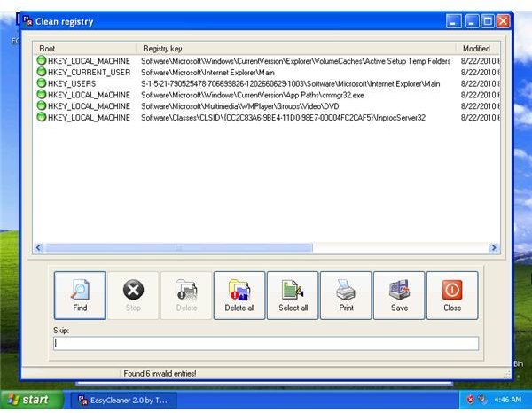Sort by the Root column header
Image resolution: width=532 pixels, height=413 pixels.
(x=85, y=49)
